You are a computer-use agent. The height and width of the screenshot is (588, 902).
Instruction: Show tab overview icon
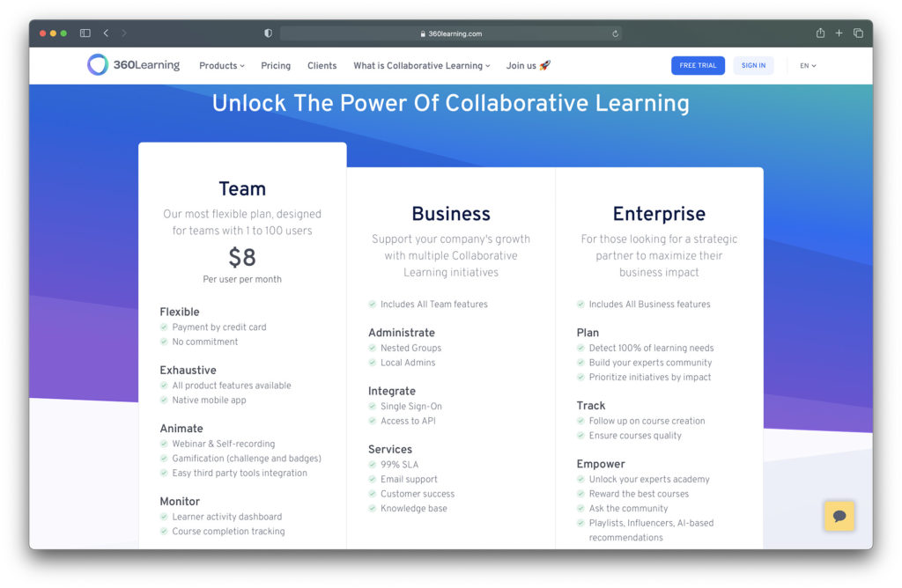858,33
